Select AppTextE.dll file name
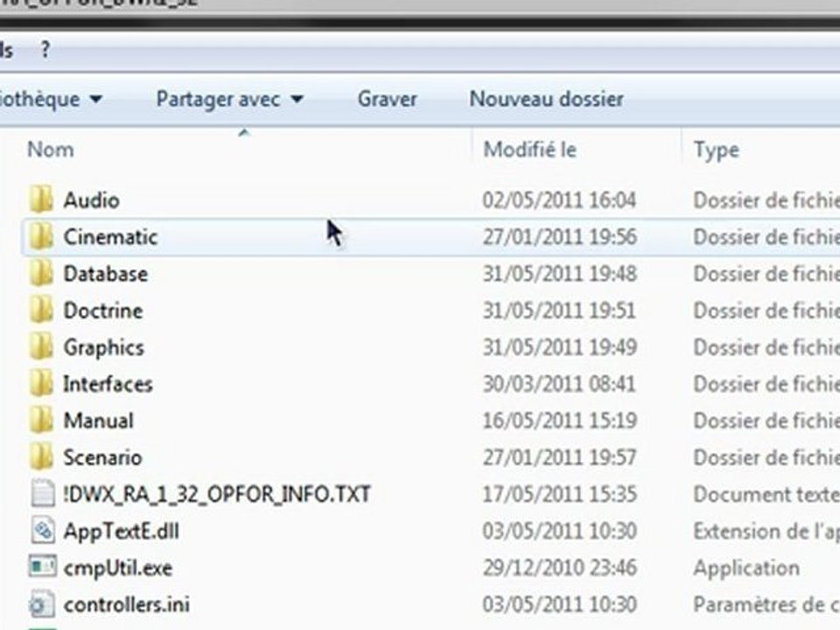Viewport: 840px width, 630px height. click(x=121, y=531)
